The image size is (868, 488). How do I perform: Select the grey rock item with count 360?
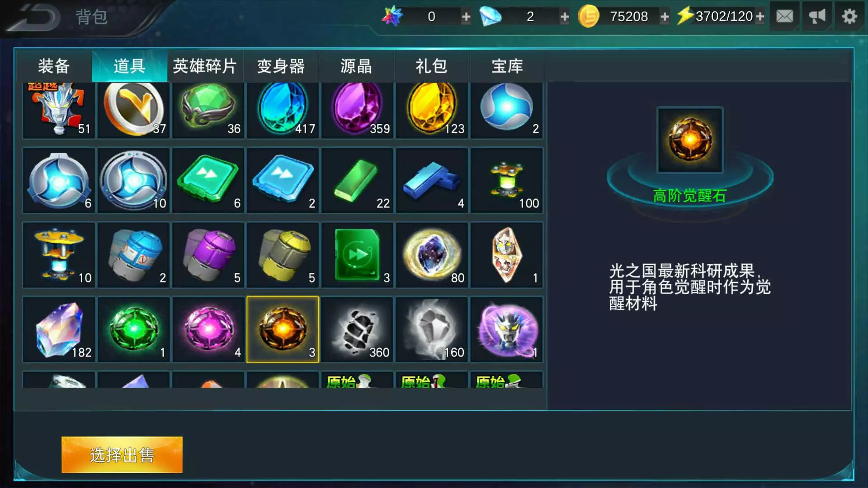[x=358, y=329]
